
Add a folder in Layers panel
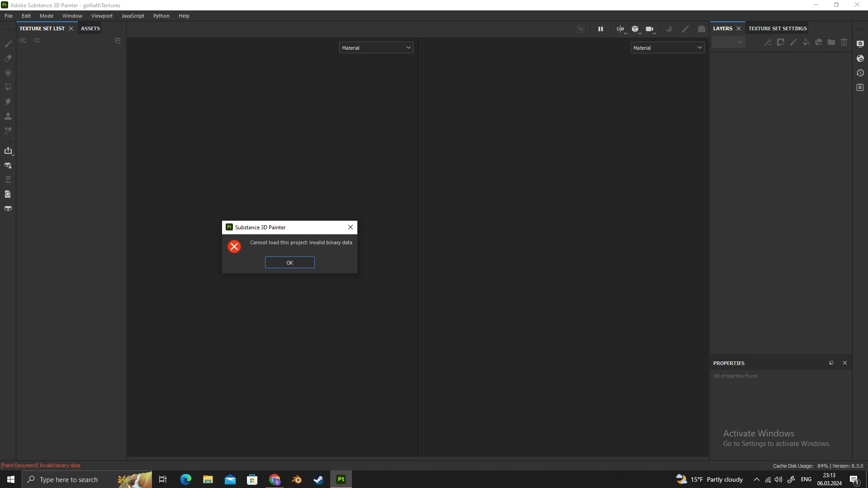831,42
